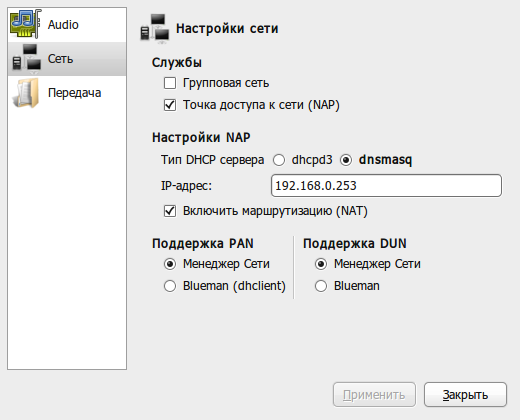The image size is (520, 420).
Task: Select Менеджер Сети under Поддержка DUN
Action: coord(321,264)
